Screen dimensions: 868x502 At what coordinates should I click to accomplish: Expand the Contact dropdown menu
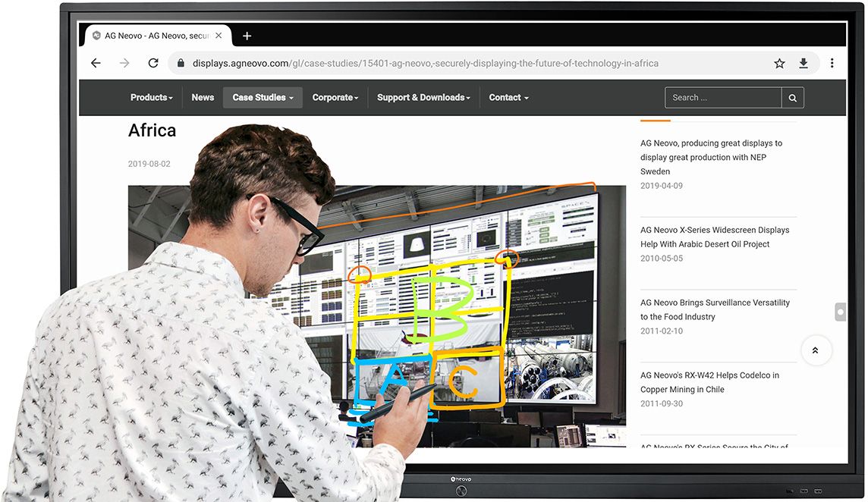(508, 97)
